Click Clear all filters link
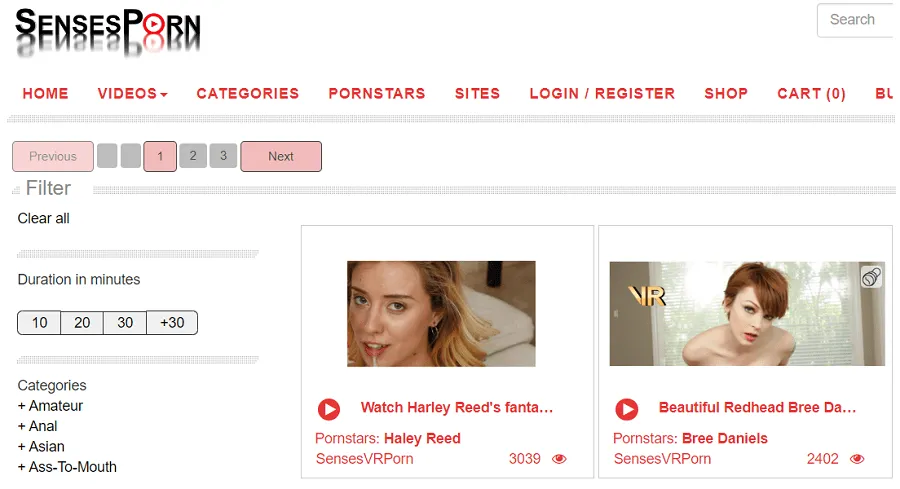Screen dimensions: 900x489 (44, 218)
